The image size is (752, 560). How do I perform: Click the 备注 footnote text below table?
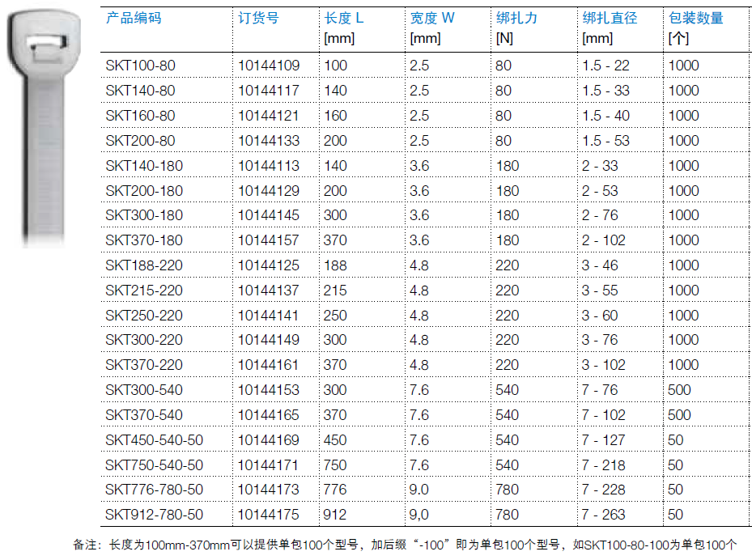pyautogui.click(x=405, y=545)
